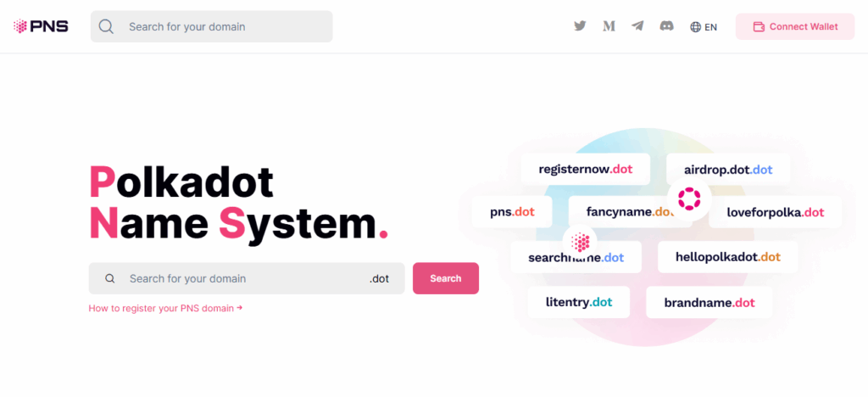Click the hellopolkadot.dot card
868x397 pixels.
point(728,257)
